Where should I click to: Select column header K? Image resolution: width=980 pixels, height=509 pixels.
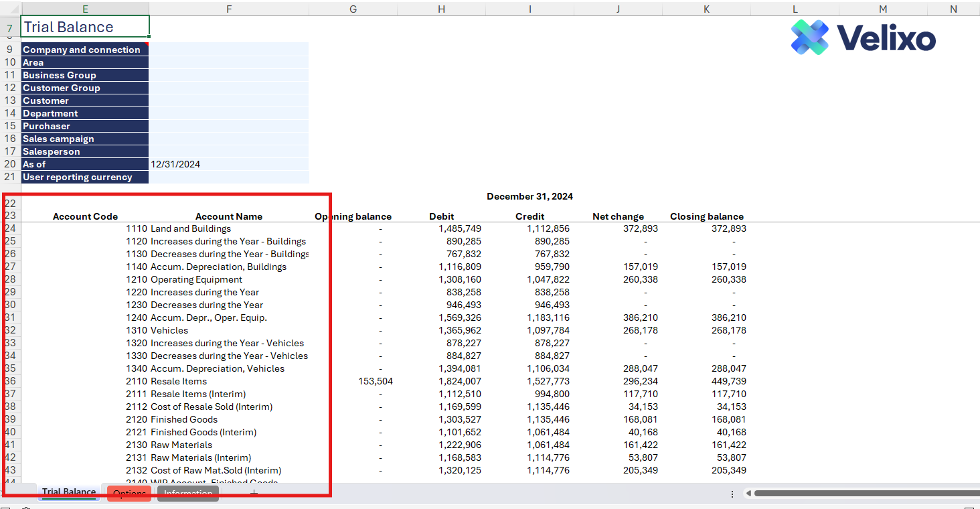point(706,9)
